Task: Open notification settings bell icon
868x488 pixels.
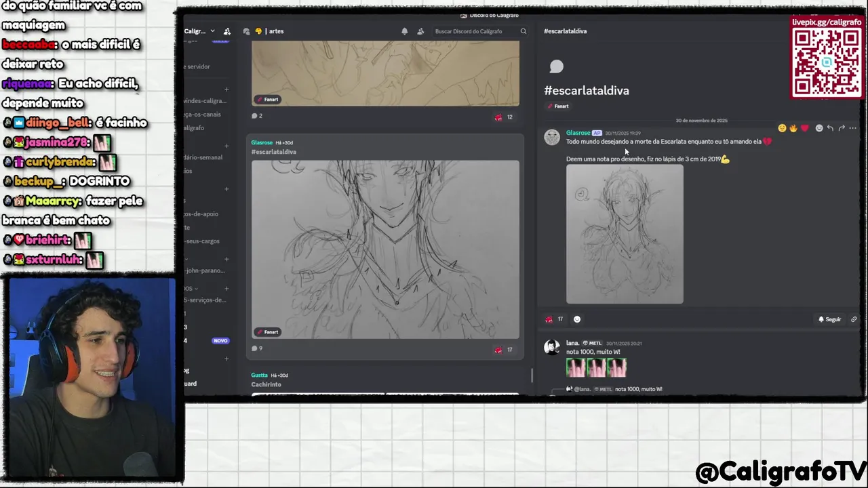Action: click(x=405, y=31)
